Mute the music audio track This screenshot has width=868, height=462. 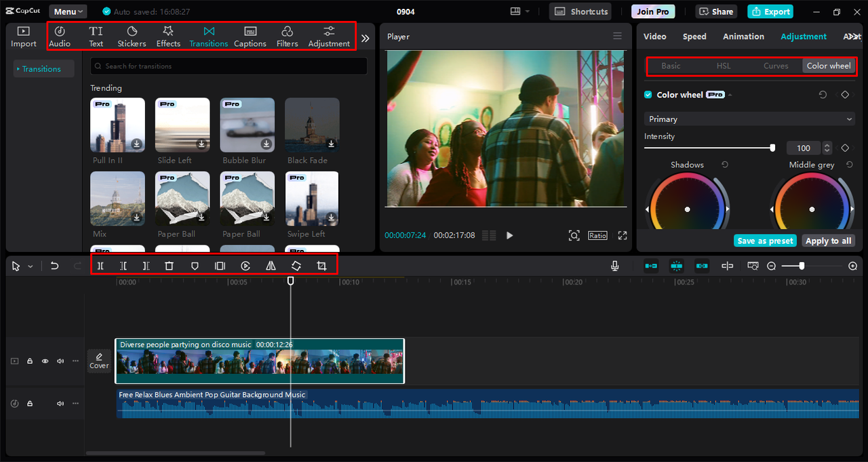(x=60, y=403)
